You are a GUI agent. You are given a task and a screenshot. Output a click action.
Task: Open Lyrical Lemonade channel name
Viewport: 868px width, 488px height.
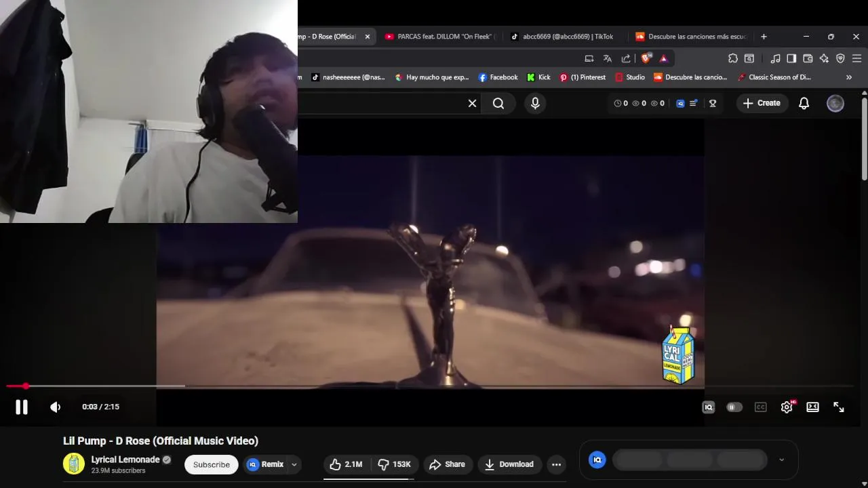[125, 460]
